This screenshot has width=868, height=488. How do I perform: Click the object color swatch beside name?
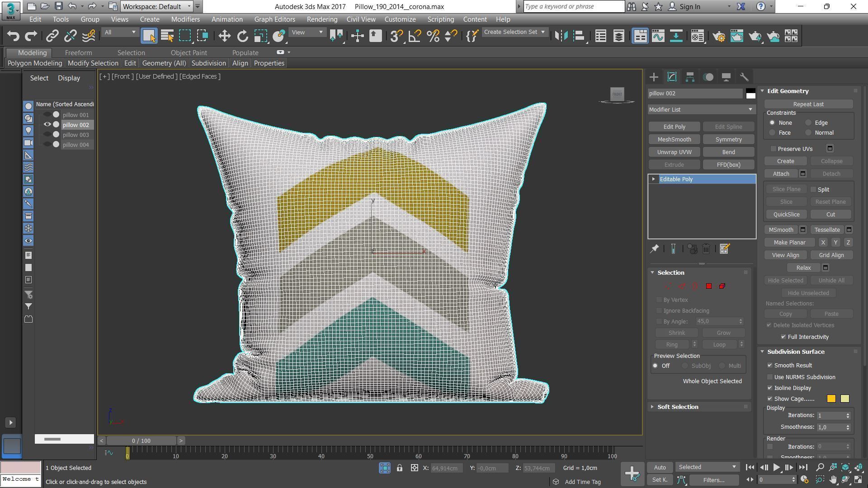click(750, 94)
